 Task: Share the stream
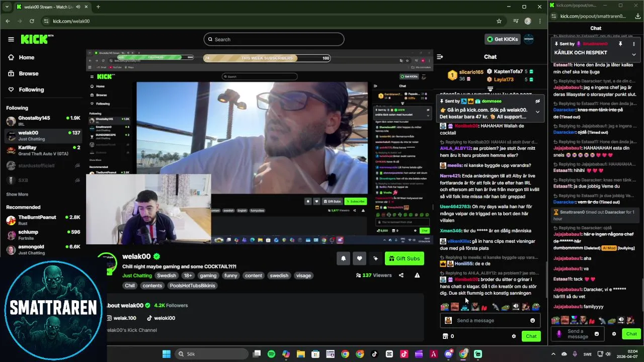[x=401, y=275]
